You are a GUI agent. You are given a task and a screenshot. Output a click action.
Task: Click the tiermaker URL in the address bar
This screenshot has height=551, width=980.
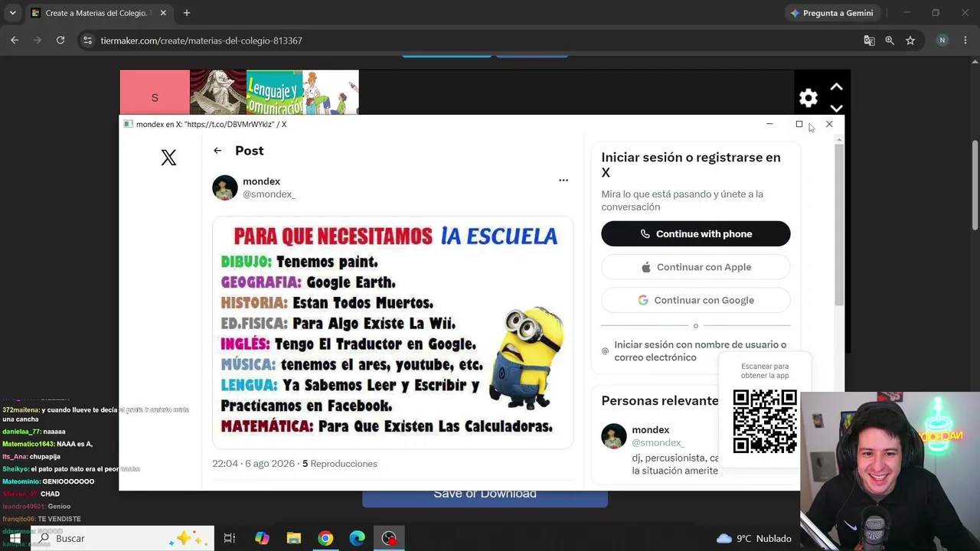coord(201,41)
